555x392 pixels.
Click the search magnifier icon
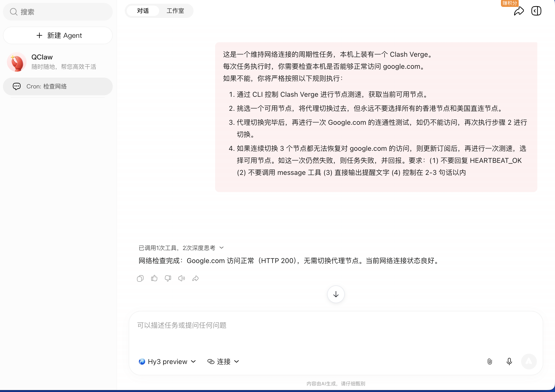(14, 12)
